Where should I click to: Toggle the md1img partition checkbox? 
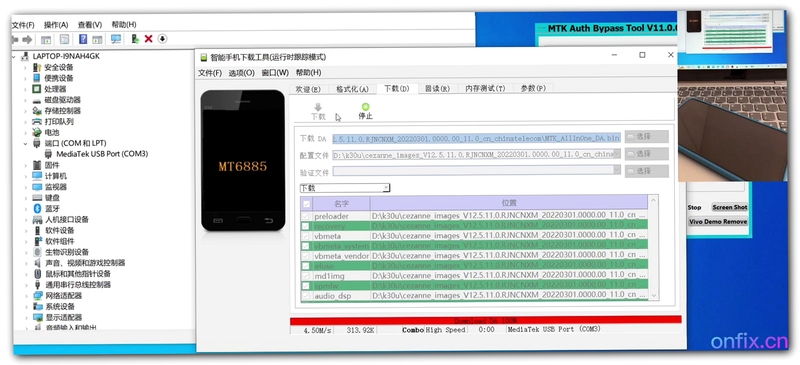pos(306,275)
